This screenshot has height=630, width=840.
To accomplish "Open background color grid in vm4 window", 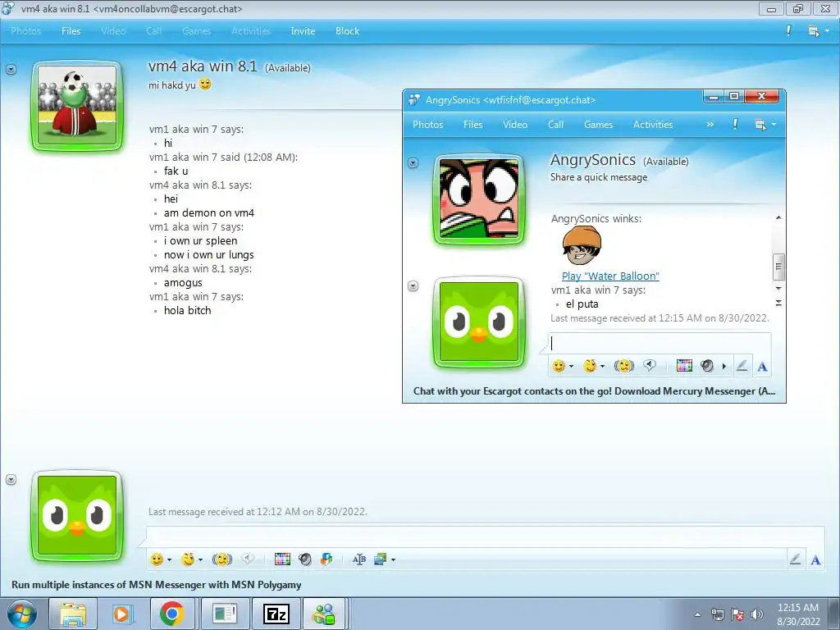I will click(x=282, y=559).
